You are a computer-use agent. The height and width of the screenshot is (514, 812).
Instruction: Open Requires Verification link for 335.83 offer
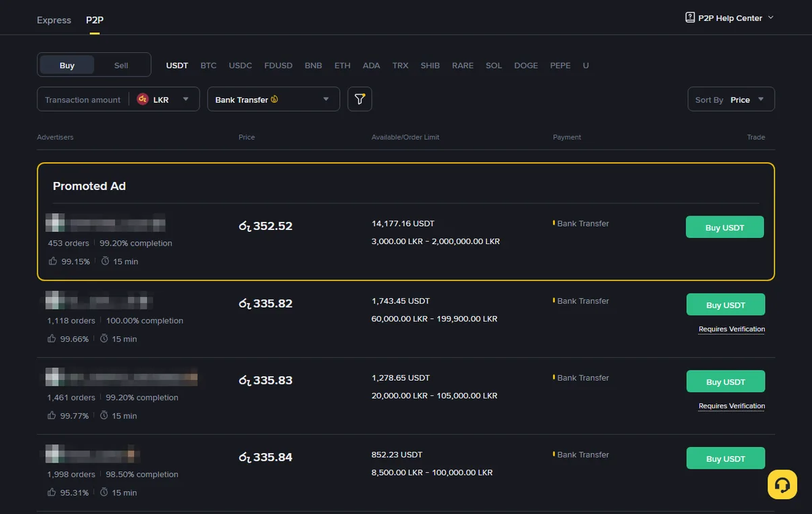point(731,406)
